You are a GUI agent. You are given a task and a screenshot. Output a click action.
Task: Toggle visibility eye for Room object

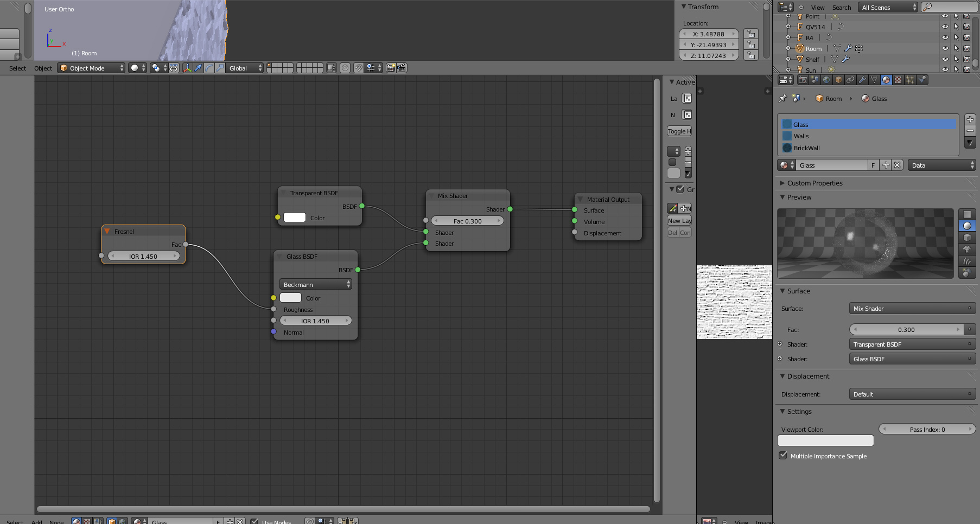(x=945, y=48)
